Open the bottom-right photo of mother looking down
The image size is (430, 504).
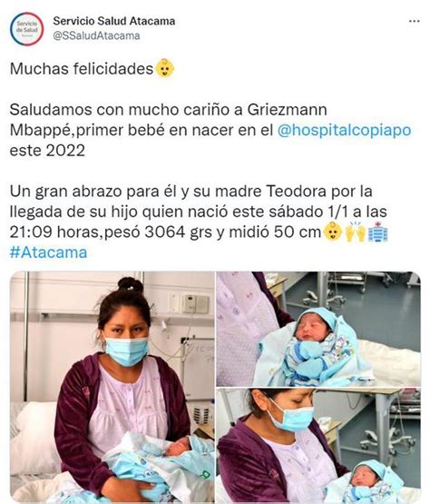(318, 446)
